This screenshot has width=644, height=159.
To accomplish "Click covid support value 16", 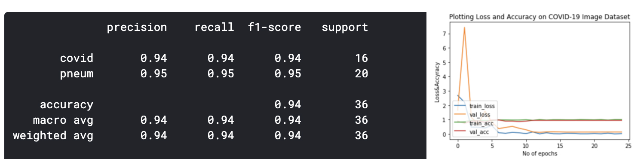I will click(361, 58).
